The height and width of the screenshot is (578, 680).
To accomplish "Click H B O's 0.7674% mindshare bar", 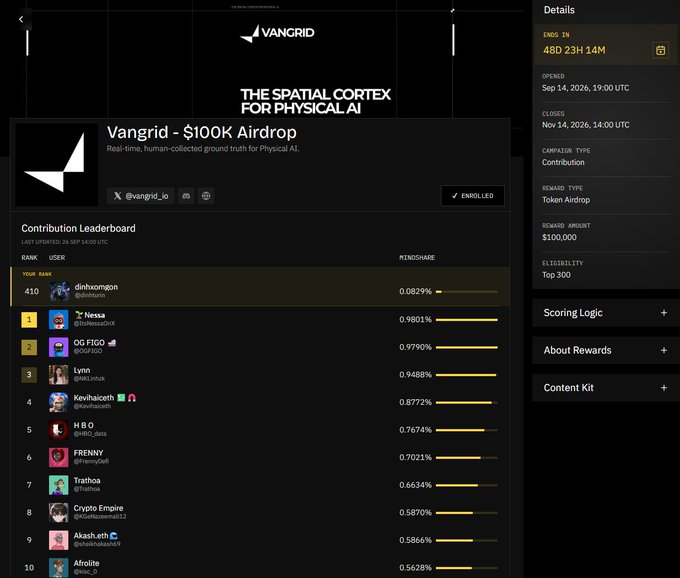I will [x=467, y=430].
